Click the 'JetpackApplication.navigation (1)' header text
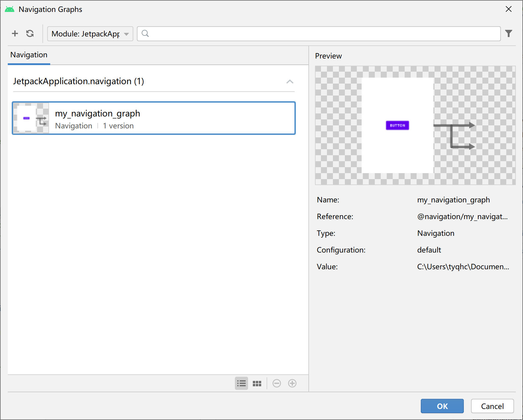The height and width of the screenshot is (420, 523). [x=79, y=81]
